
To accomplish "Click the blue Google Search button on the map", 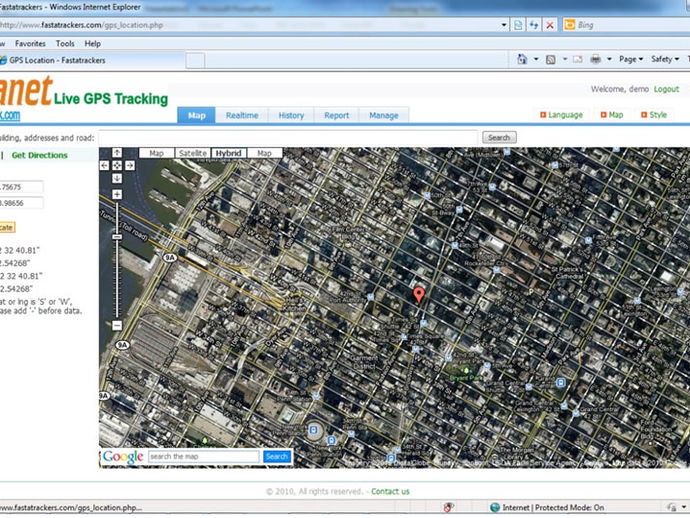I will 277,457.
